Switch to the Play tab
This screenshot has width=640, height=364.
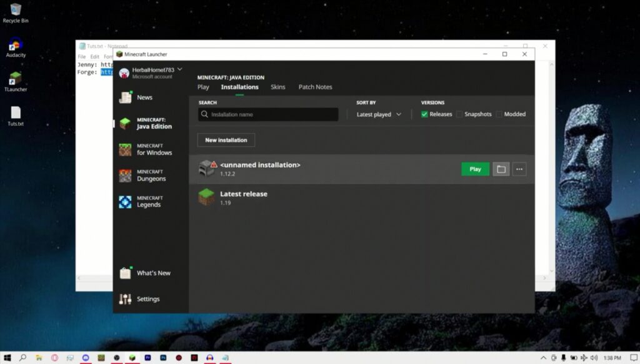click(203, 87)
